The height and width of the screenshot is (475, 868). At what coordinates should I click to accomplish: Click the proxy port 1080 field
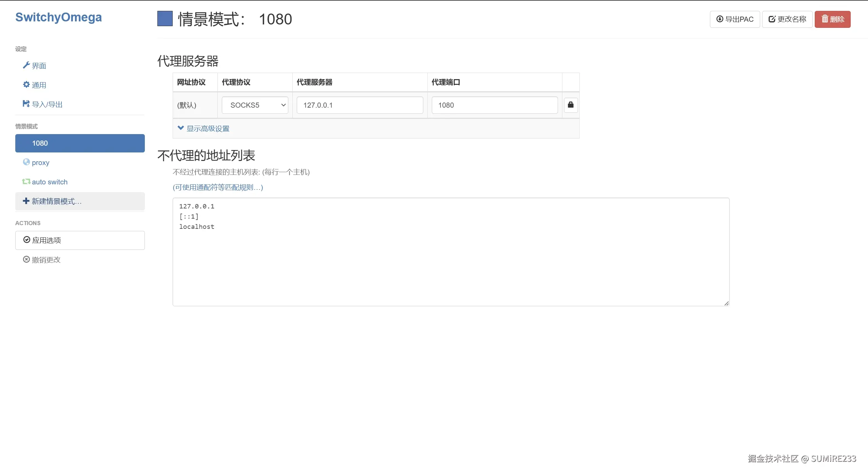point(494,105)
